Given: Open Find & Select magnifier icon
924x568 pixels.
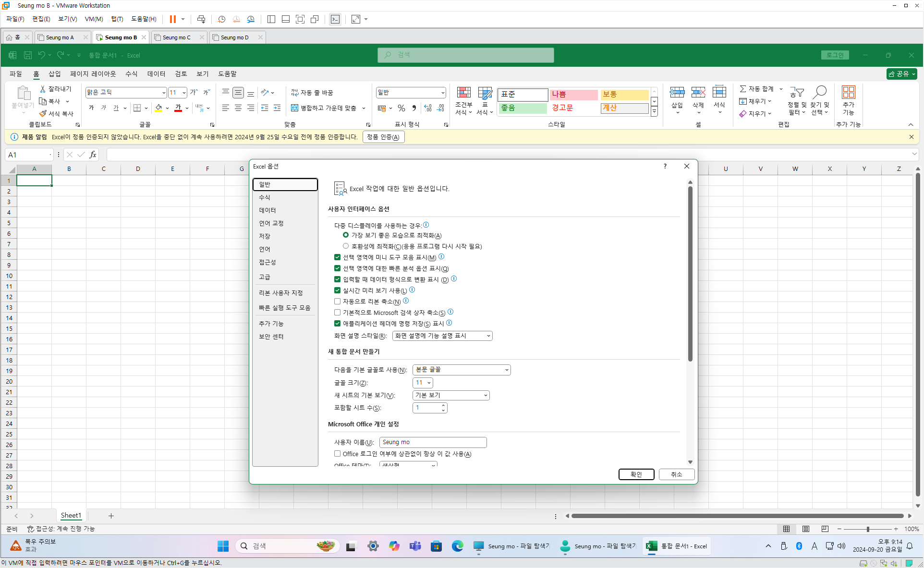Looking at the screenshot, I should click(x=819, y=92).
